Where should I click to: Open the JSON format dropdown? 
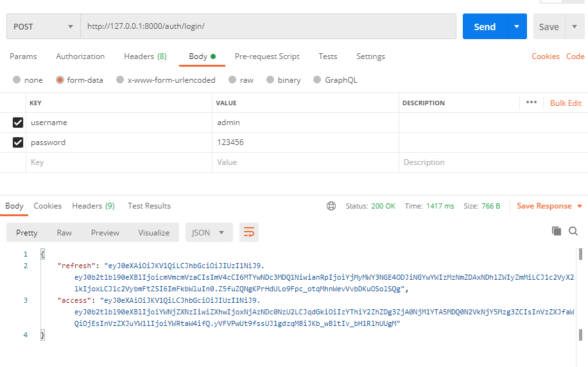[x=209, y=232]
